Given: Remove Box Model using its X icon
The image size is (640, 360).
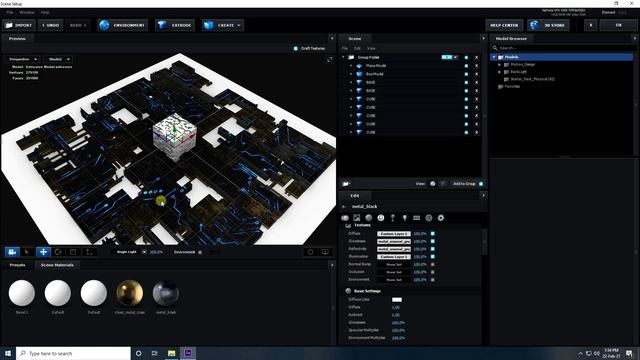Looking at the screenshot, I should pyautogui.click(x=476, y=74).
